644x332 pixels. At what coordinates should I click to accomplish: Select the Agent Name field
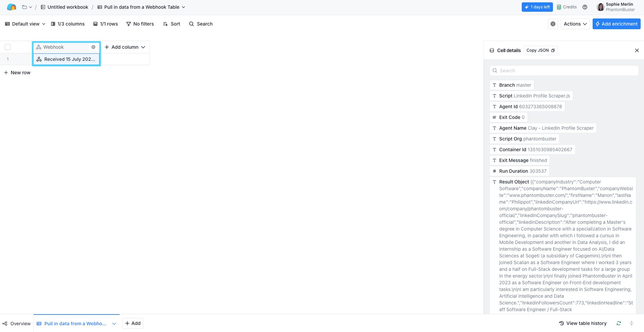point(543,128)
